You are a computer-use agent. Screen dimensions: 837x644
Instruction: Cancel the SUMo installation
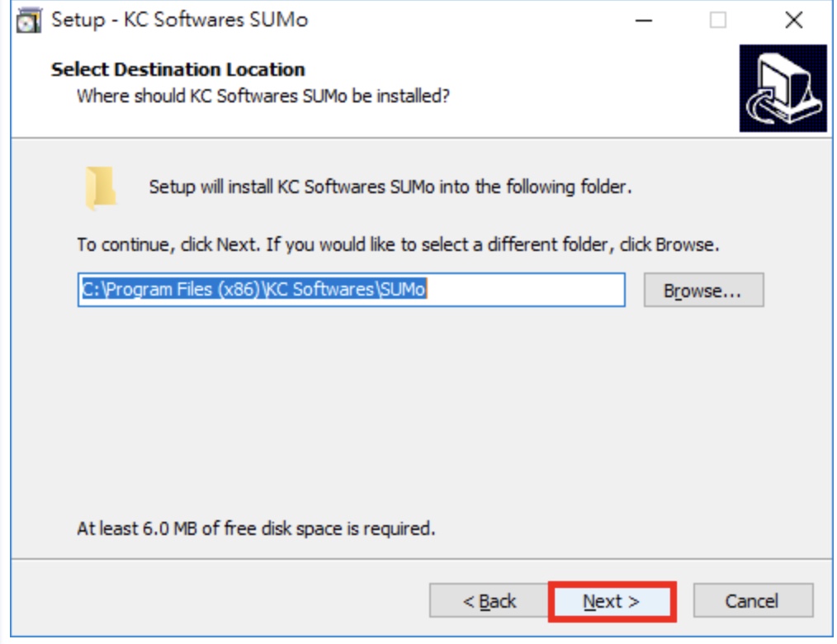click(x=753, y=601)
